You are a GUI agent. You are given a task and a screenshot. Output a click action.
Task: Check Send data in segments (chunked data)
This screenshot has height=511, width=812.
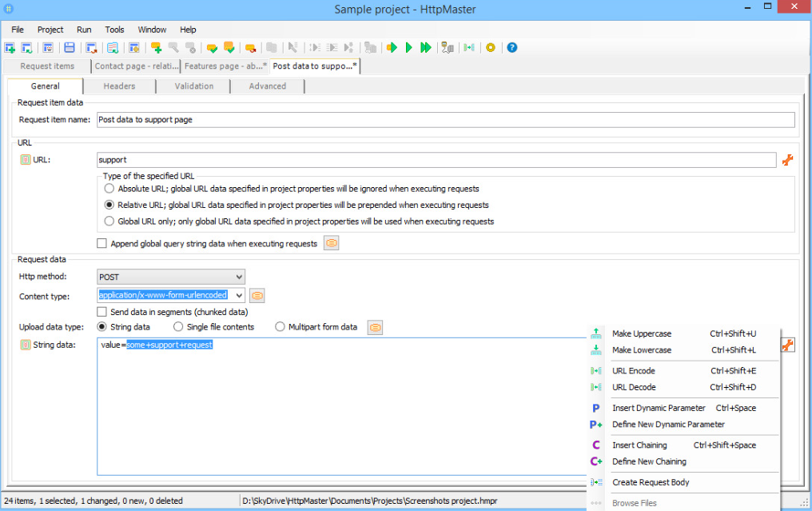[x=101, y=312]
